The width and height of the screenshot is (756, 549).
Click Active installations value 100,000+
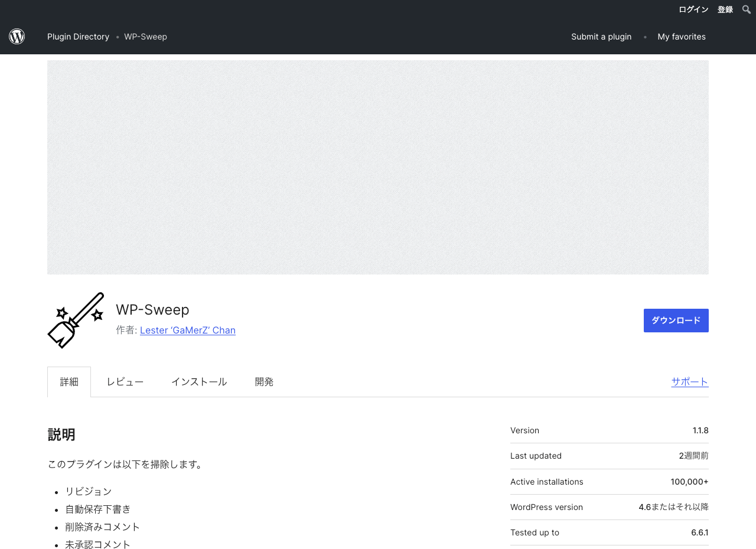coord(689,482)
